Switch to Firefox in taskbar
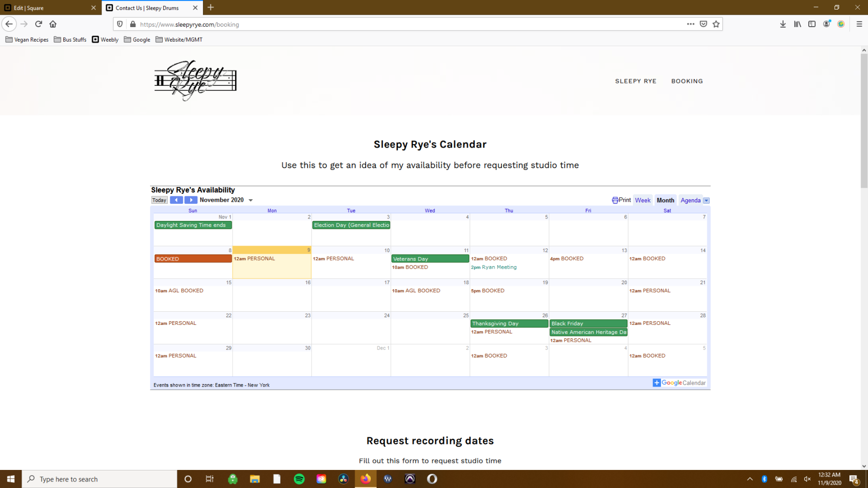This screenshot has width=868, height=488. point(366,479)
